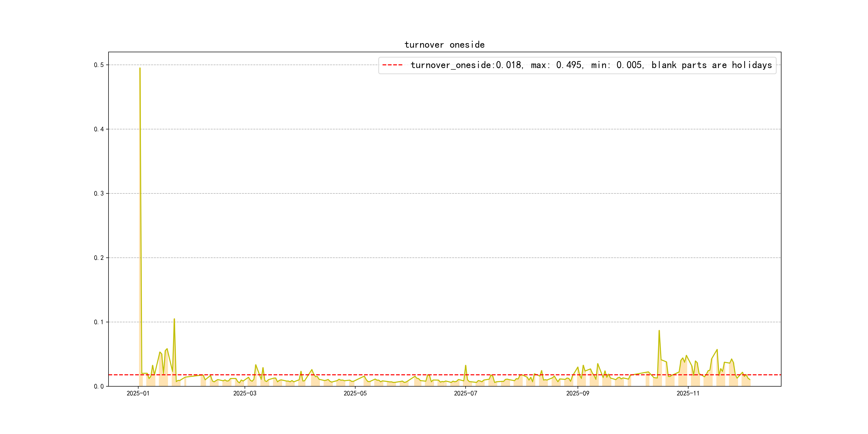
Task: Click the 0.2 y-axis tick label
Action: pos(99,258)
